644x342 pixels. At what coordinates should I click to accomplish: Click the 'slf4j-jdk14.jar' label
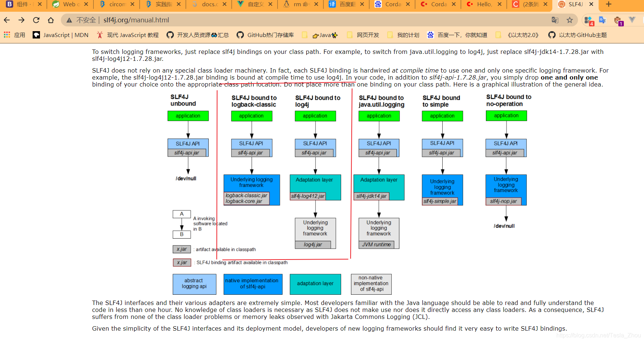click(372, 196)
